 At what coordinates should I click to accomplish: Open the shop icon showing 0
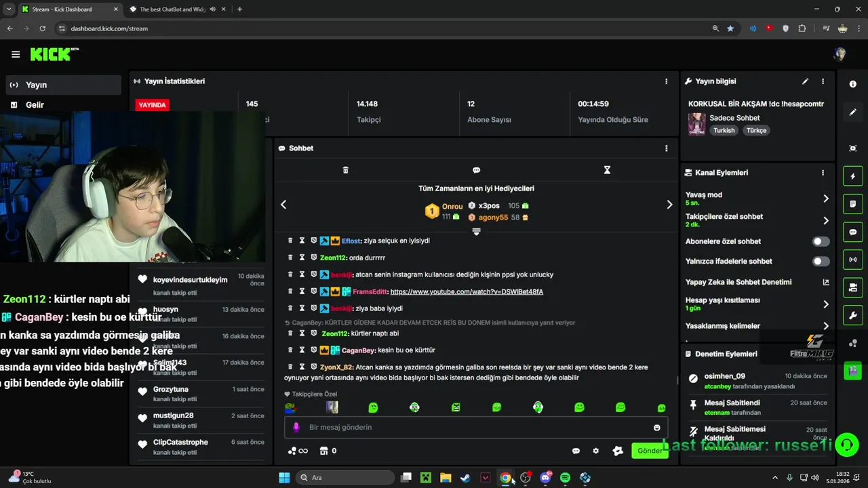[328, 451]
